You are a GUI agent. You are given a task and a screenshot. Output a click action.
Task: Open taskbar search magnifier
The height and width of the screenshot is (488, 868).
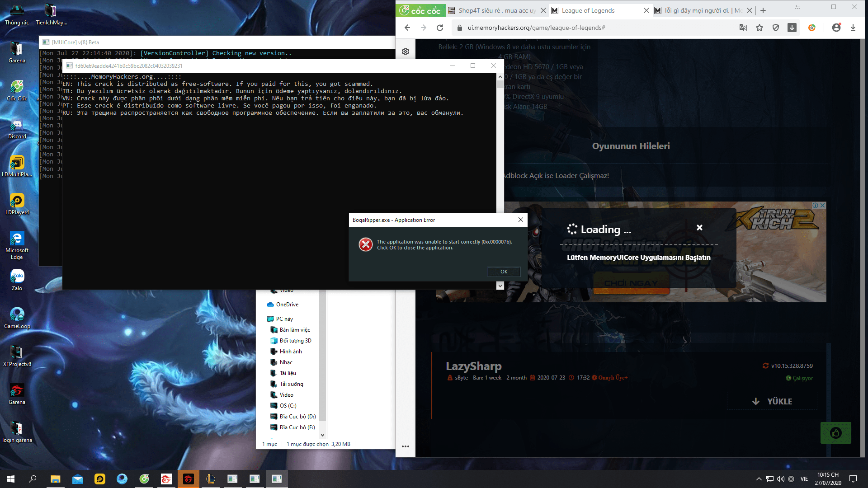click(x=33, y=479)
